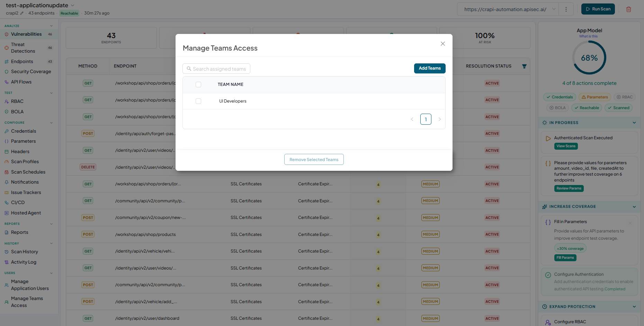Click the Resolution Status filter icon
The width and height of the screenshot is (644, 326).
click(524, 66)
